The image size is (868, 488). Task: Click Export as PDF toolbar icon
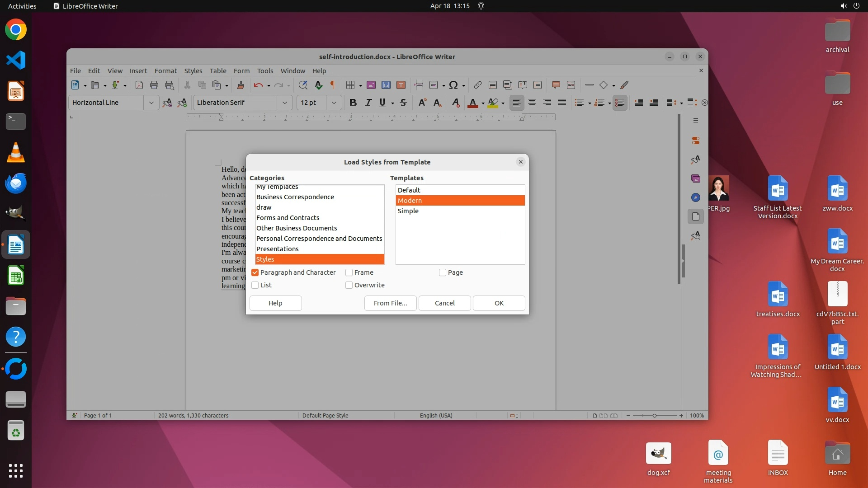[x=139, y=85]
